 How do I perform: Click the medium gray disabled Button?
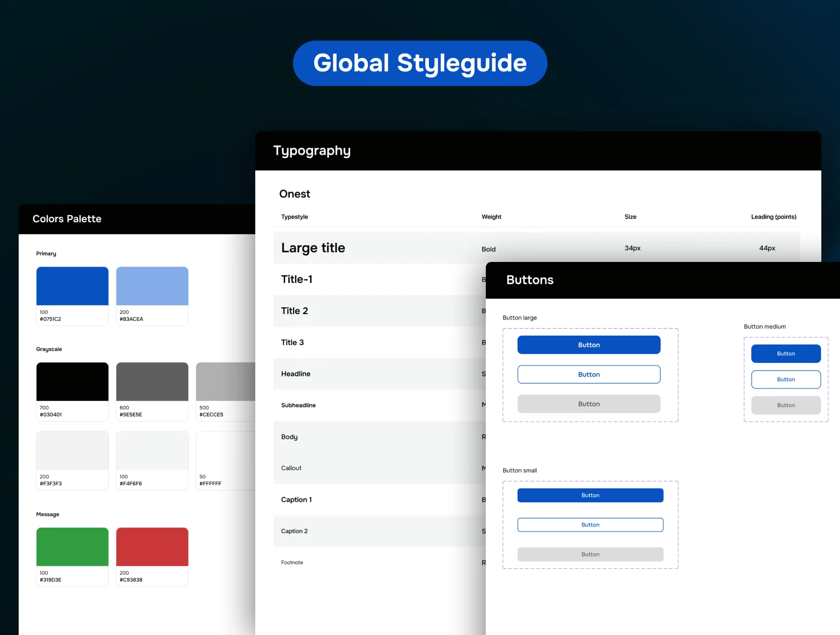[x=786, y=405]
